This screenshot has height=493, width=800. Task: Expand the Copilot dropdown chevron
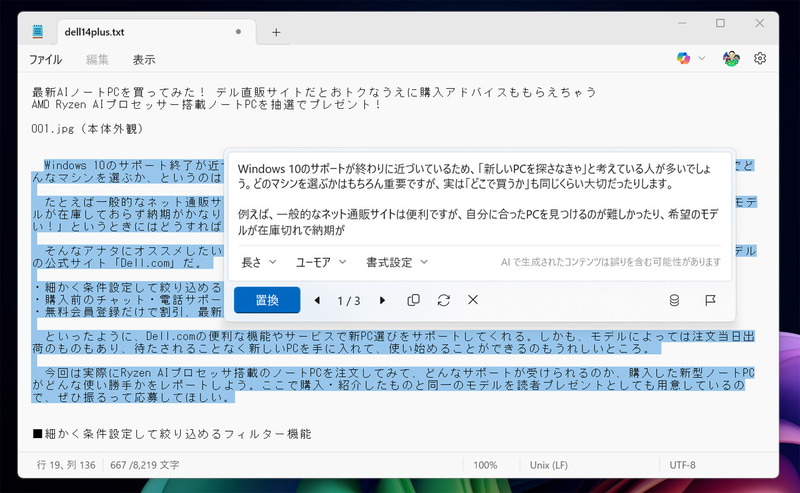[702, 58]
